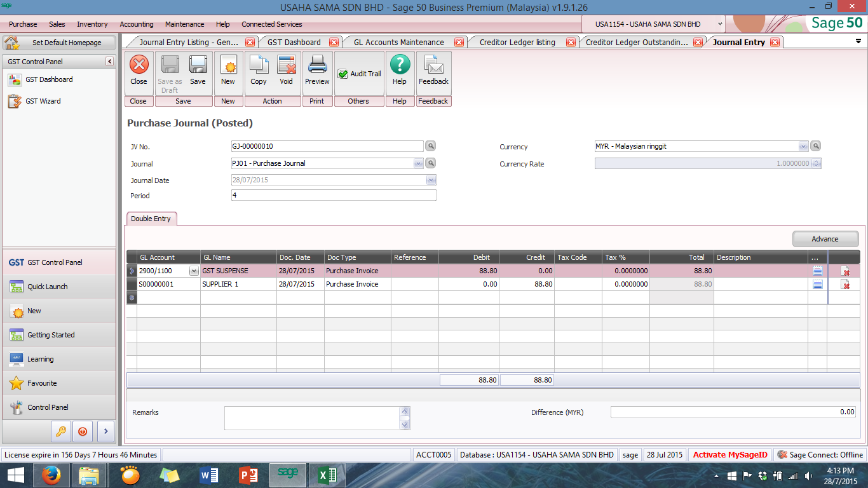
Task: Open the Currency dropdown list
Action: coord(803,146)
